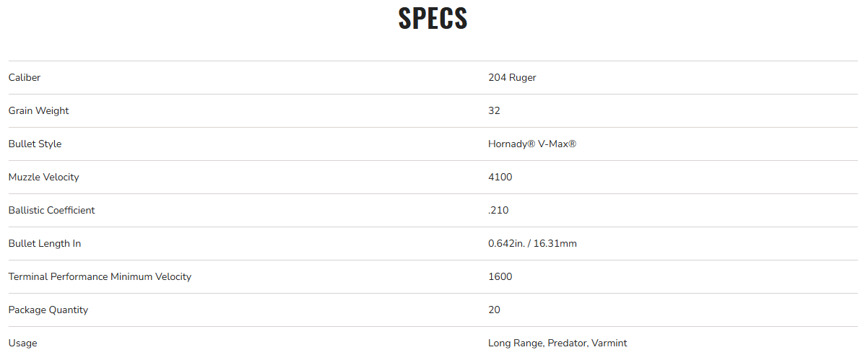Select the Terminal Performance Minimum Velocity label
Screen dimensions: 868x355
tap(100, 276)
